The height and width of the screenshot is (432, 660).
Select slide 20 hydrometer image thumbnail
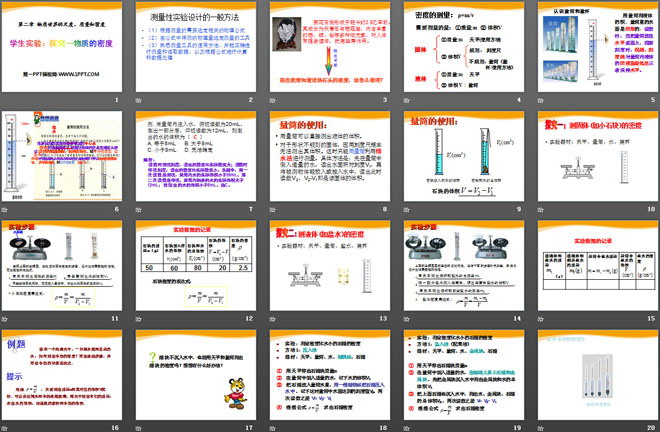pyautogui.click(x=598, y=375)
